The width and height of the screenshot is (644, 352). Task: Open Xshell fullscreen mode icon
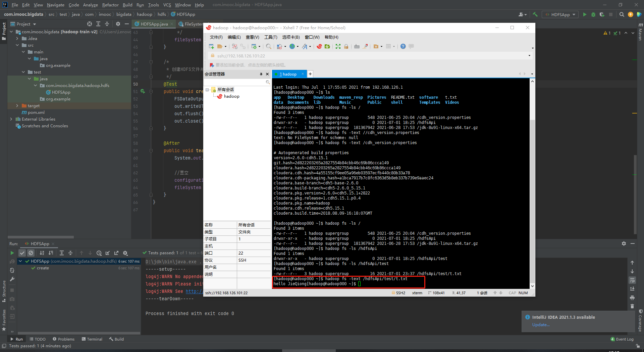pos(338,46)
